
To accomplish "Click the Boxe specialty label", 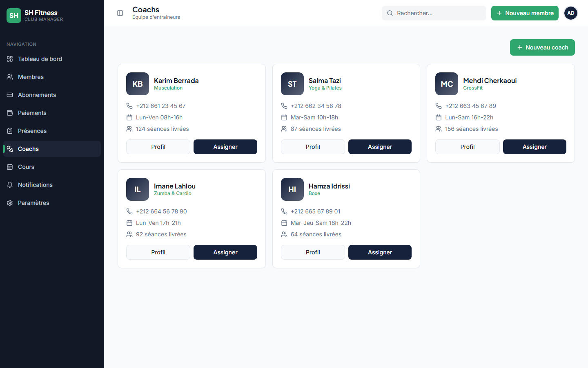I will (314, 193).
